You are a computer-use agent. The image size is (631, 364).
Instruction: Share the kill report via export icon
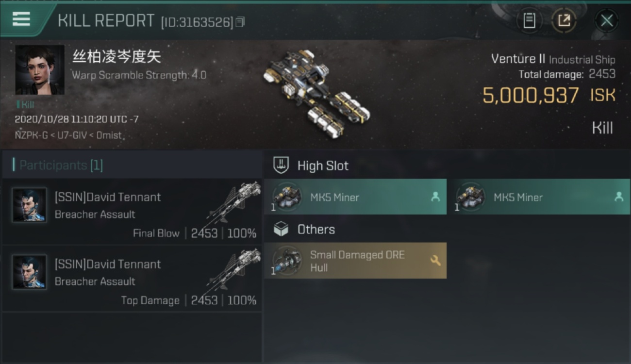point(564,20)
